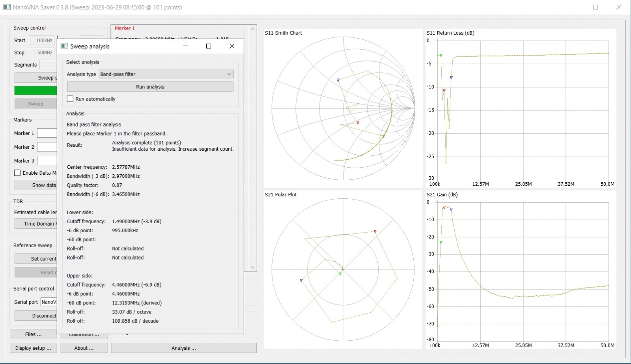Open the Files ... dialog
Image resolution: width=631 pixels, height=364 pixels.
[x=33, y=334]
